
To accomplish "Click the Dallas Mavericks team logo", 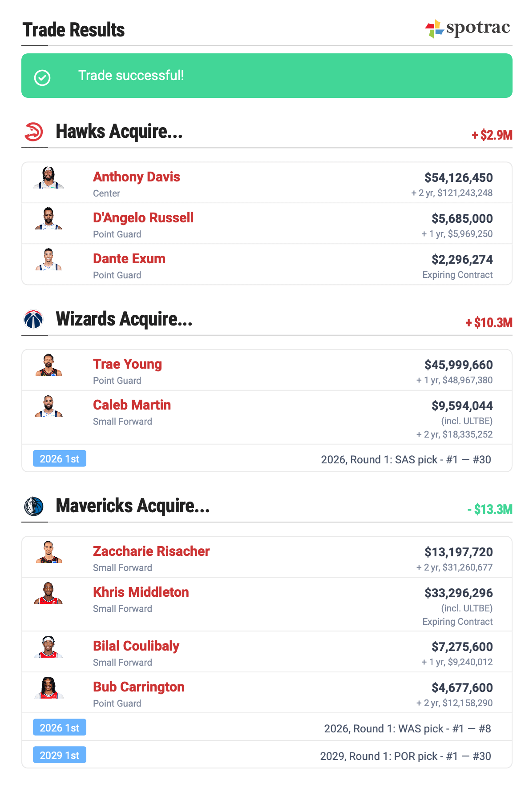I will pos(34,506).
